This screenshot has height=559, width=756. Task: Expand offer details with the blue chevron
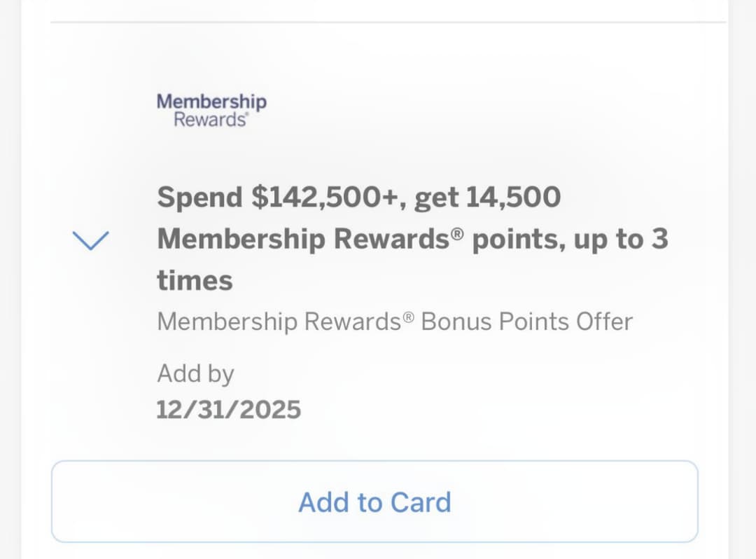[90, 240]
